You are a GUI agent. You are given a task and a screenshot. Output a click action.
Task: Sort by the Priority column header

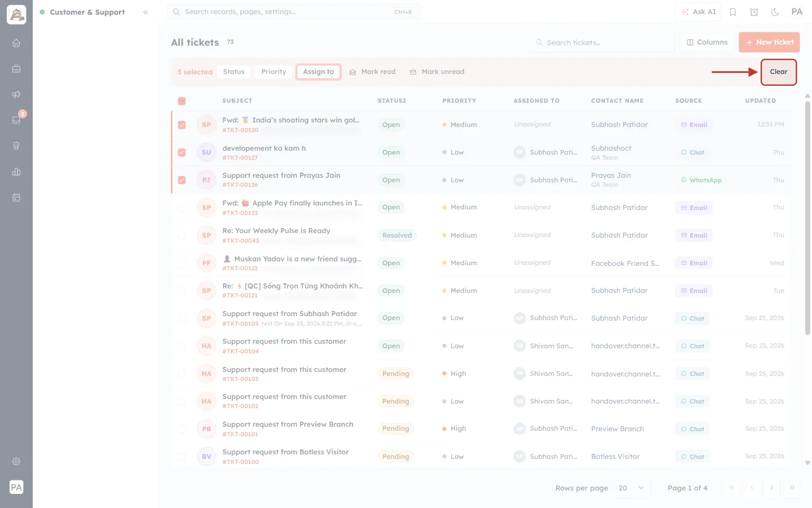[x=459, y=101]
